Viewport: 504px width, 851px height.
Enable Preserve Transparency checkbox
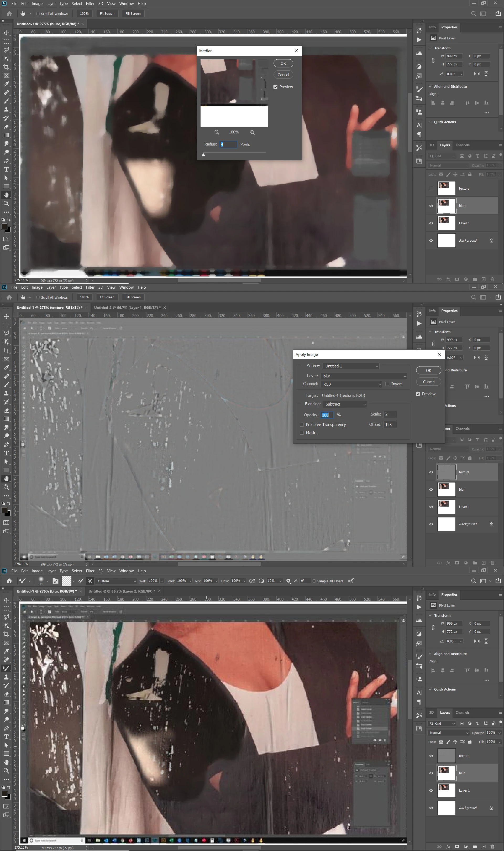pos(302,425)
